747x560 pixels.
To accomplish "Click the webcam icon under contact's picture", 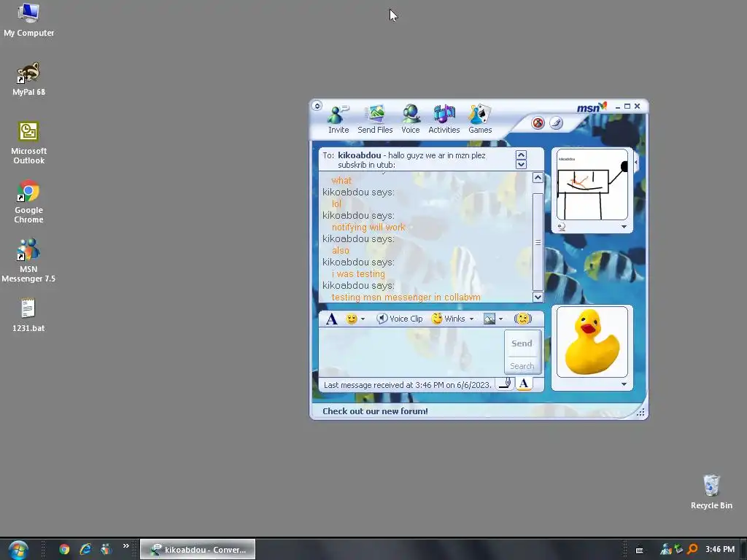I will click(562, 227).
